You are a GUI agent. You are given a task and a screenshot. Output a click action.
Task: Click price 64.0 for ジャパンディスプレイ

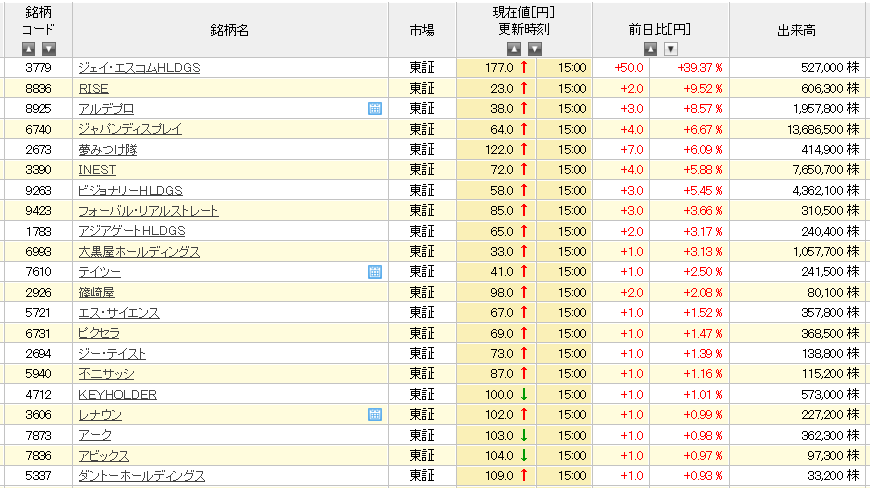point(502,129)
